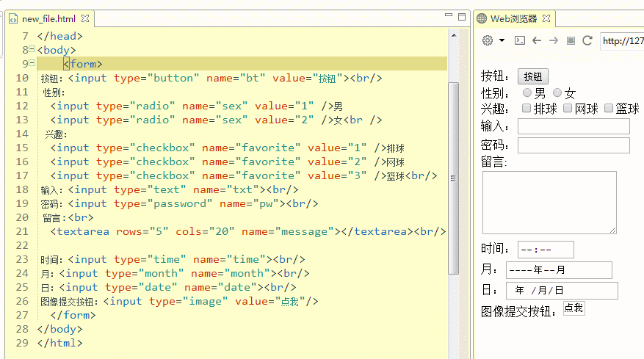Click the <form> tag on line 9

pos(83,64)
